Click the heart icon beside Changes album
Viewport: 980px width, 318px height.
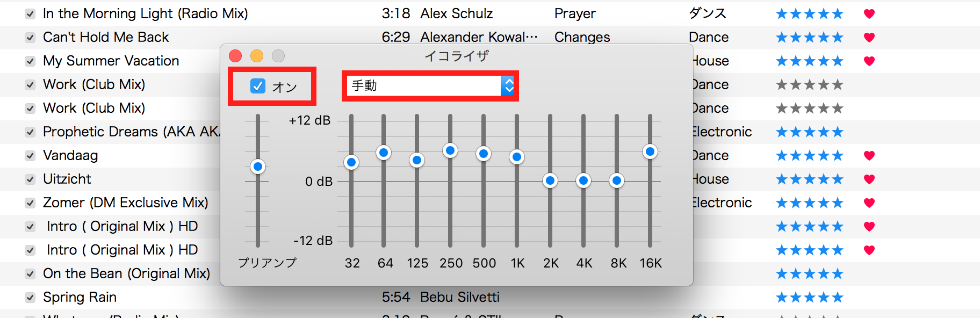(x=869, y=38)
